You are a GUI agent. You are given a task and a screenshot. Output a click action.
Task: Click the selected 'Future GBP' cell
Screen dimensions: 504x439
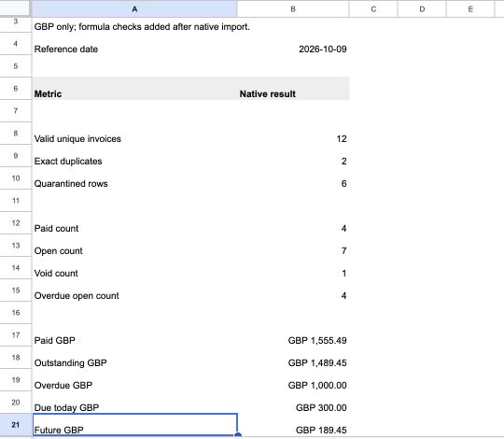(134, 425)
